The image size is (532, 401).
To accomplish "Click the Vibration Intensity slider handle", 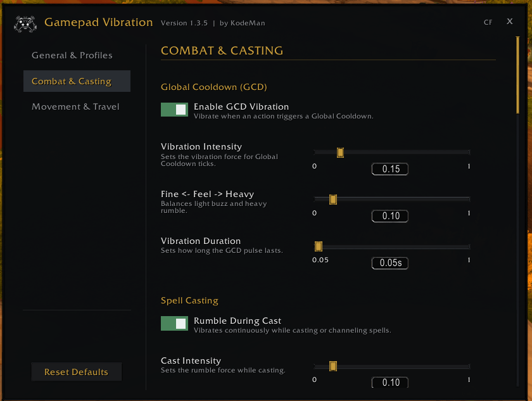I will (x=340, y=153).
